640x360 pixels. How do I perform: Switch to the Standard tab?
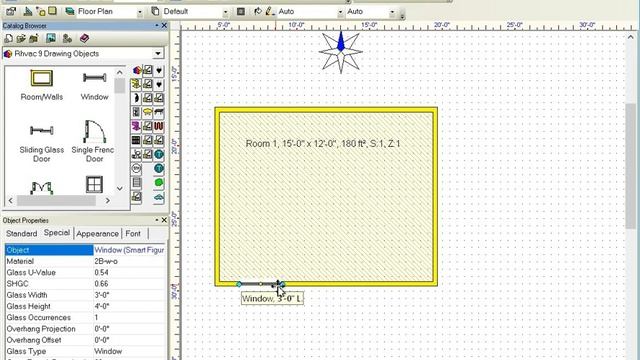coord(22,233)
